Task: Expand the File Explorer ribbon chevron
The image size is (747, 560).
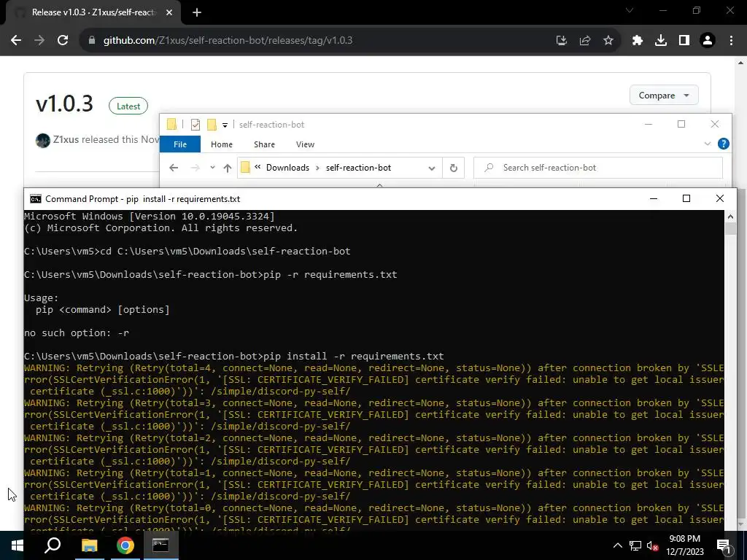Action: coord(708,144)
